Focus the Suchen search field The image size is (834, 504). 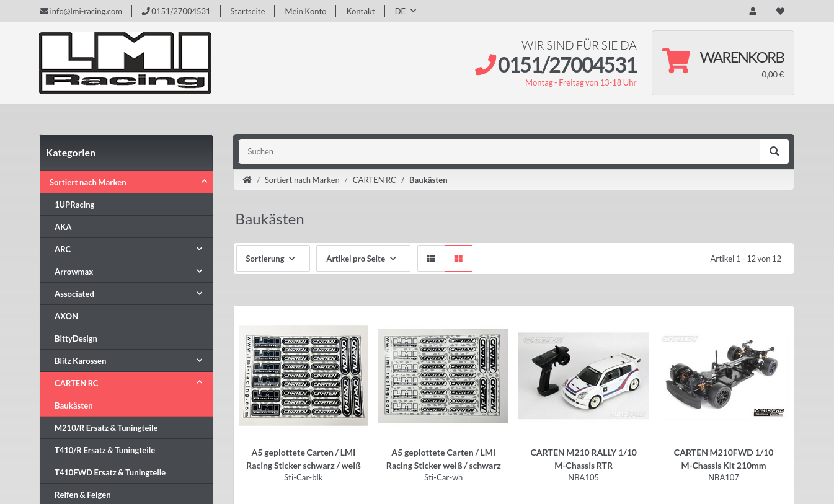(499, 151)
